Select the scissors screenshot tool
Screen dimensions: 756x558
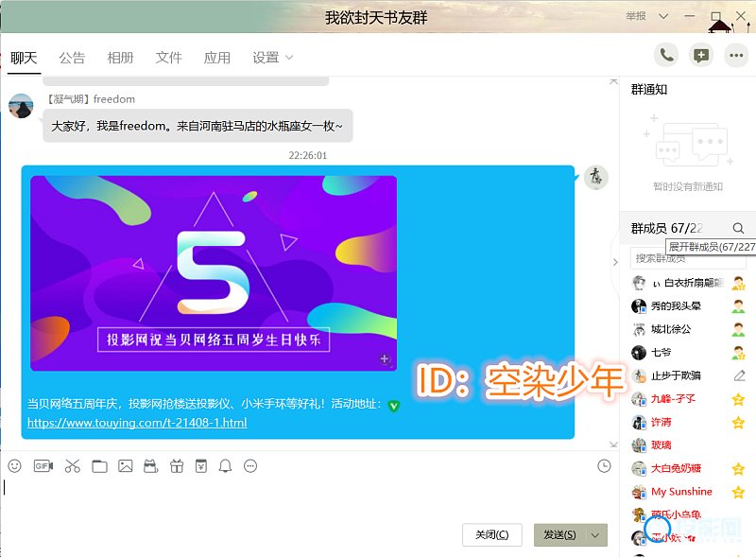tap(72, 466)
